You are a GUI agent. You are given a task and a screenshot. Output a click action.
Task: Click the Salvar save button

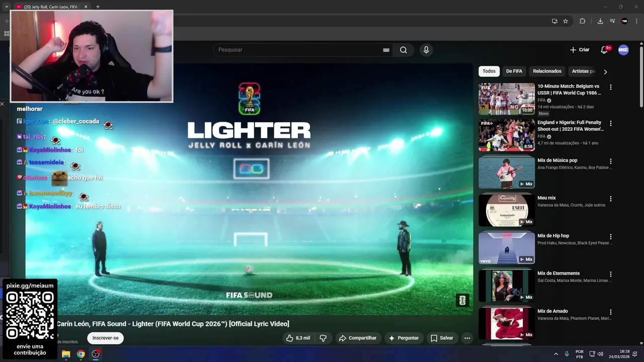(x=442, y=338)
